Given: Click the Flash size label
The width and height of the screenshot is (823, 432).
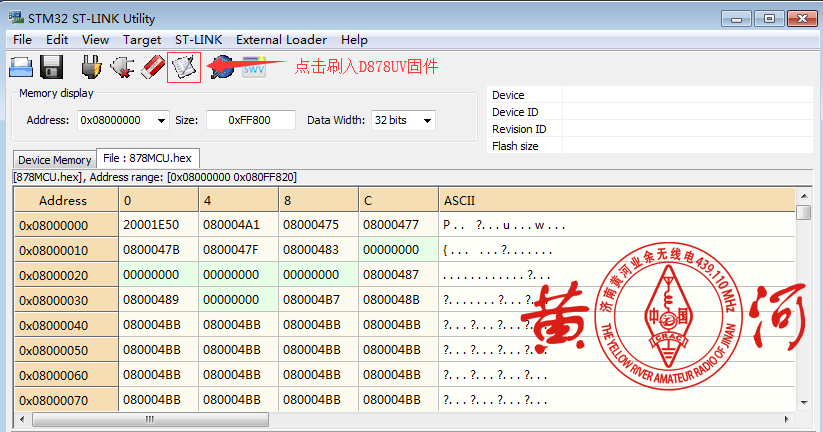Looking at the screenshot, I should (x=515, y=146).
